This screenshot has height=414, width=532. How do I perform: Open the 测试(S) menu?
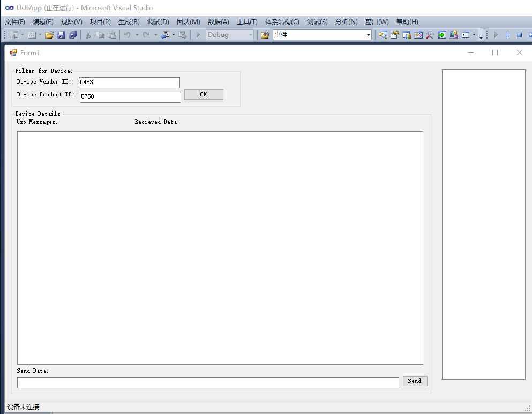coord(317,22)
